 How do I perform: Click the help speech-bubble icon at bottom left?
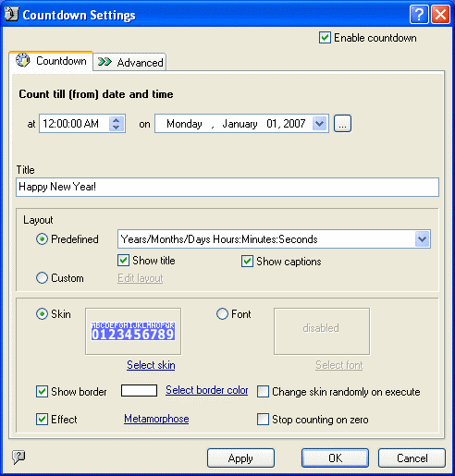(18, 458)
